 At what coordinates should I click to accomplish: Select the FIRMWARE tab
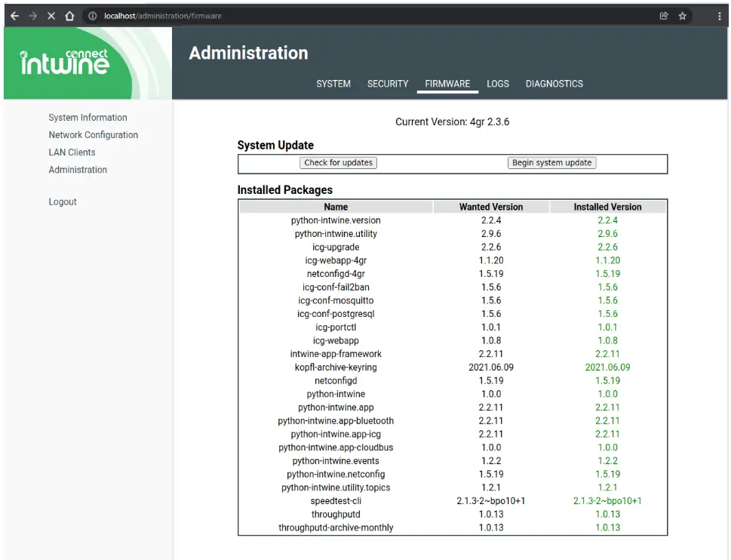pyautogui.click(x=447, y=84)
